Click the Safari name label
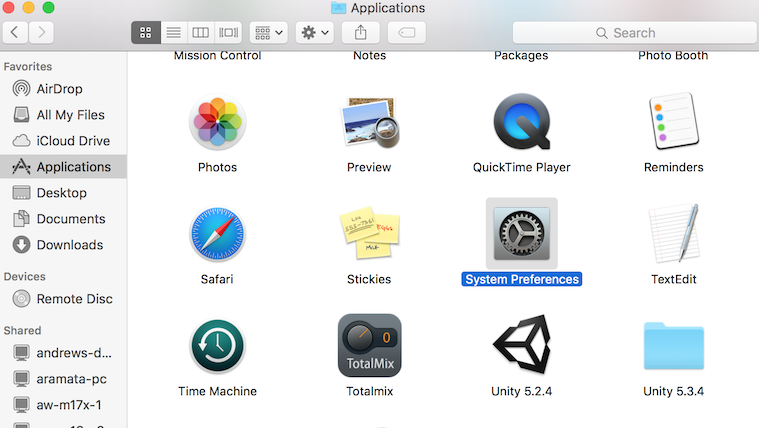 (x=217, y=279)
